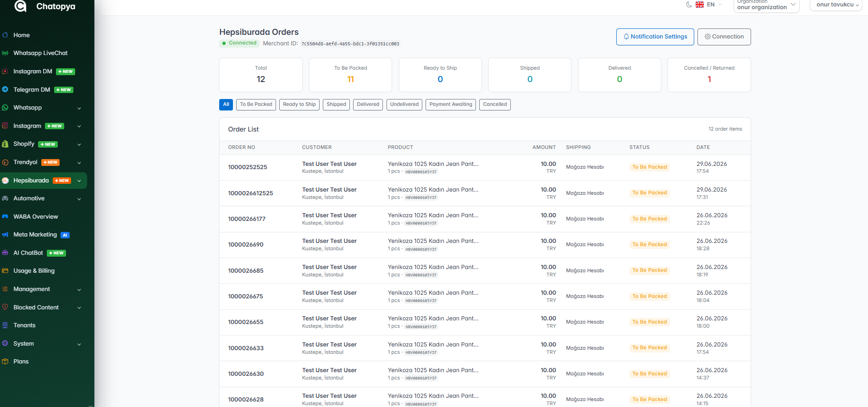Image resolution: width=868 pixels, height=407 pixels.
Task: Open the Home sidebar icon
Action: pyautogui.click(x=5, y=35)
